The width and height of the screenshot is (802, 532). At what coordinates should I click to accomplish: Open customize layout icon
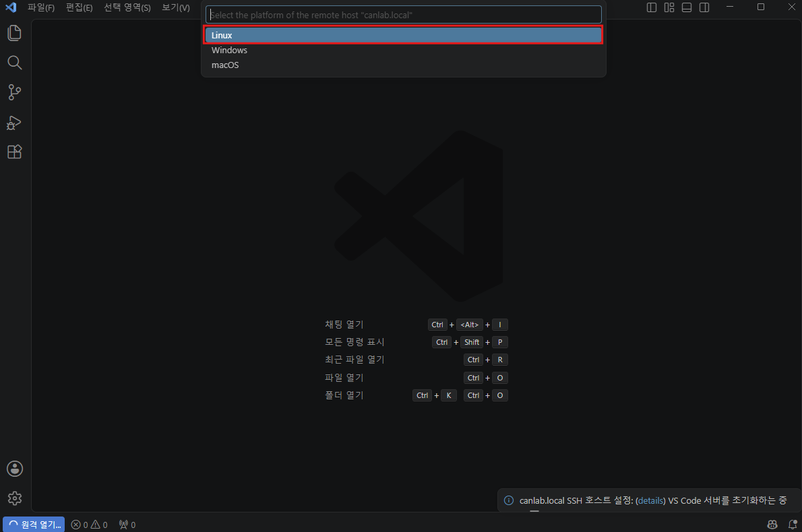click(x=669, y=7)
